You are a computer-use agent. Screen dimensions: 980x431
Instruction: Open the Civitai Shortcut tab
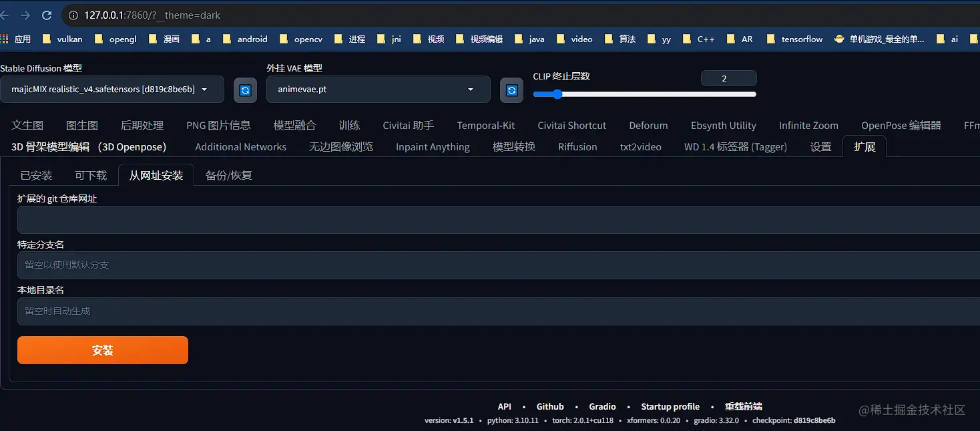572,126
